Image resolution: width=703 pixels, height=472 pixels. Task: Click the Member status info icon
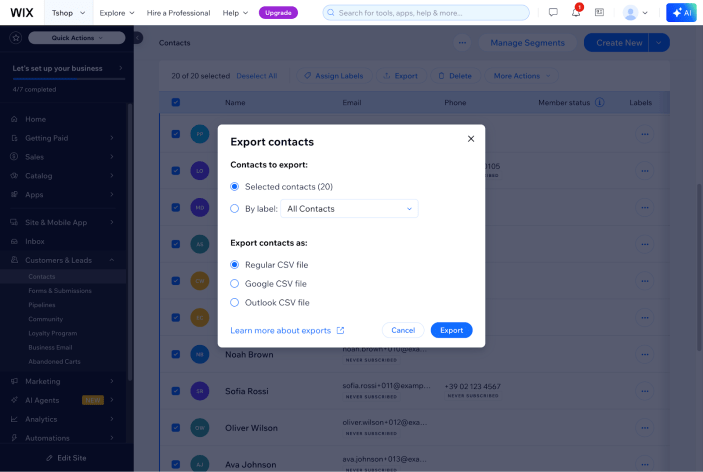coord(599,102)
